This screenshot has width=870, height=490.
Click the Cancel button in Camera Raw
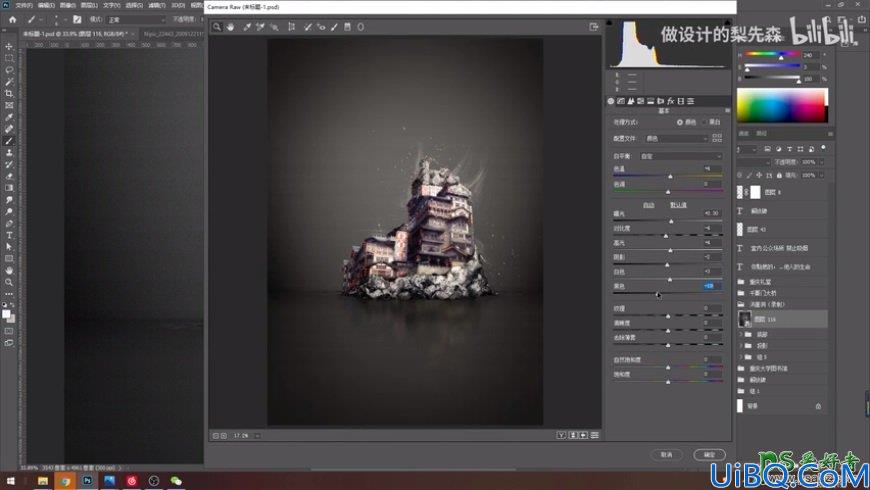tap(666, 454)
